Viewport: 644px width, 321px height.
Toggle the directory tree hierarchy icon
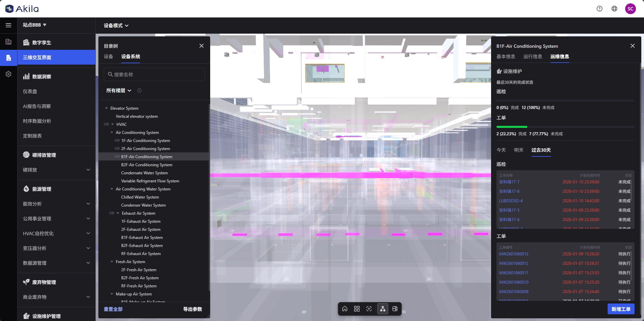[383, 309]
